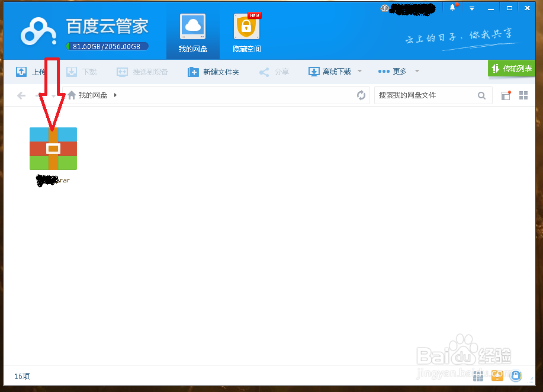The image size is (543, 392).
Task: Open the 传输列表 transfer list
Action: [512, 68]
